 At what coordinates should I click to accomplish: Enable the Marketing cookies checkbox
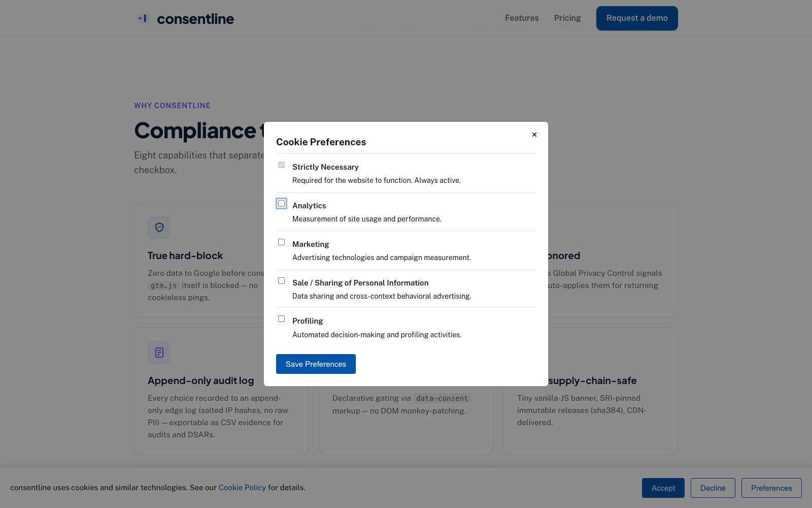(x=281, y=242)
